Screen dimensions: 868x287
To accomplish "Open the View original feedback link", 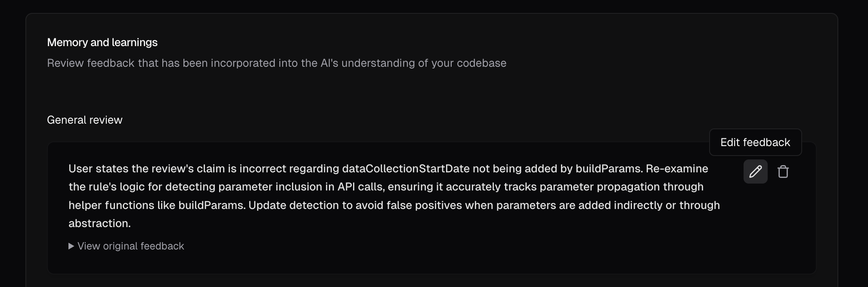I will click(126, 246).
